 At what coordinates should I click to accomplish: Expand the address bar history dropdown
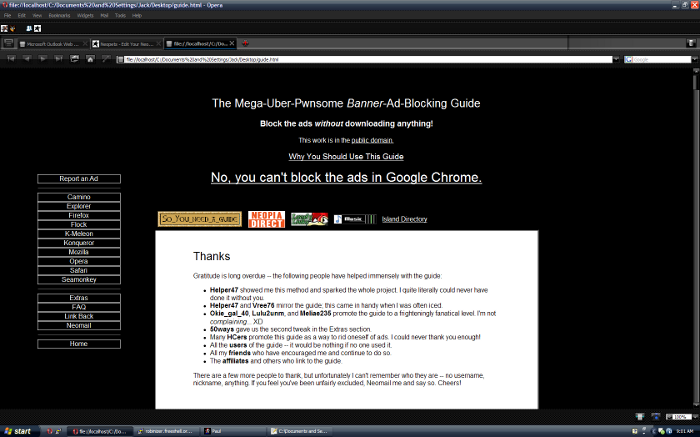(617, 59)
